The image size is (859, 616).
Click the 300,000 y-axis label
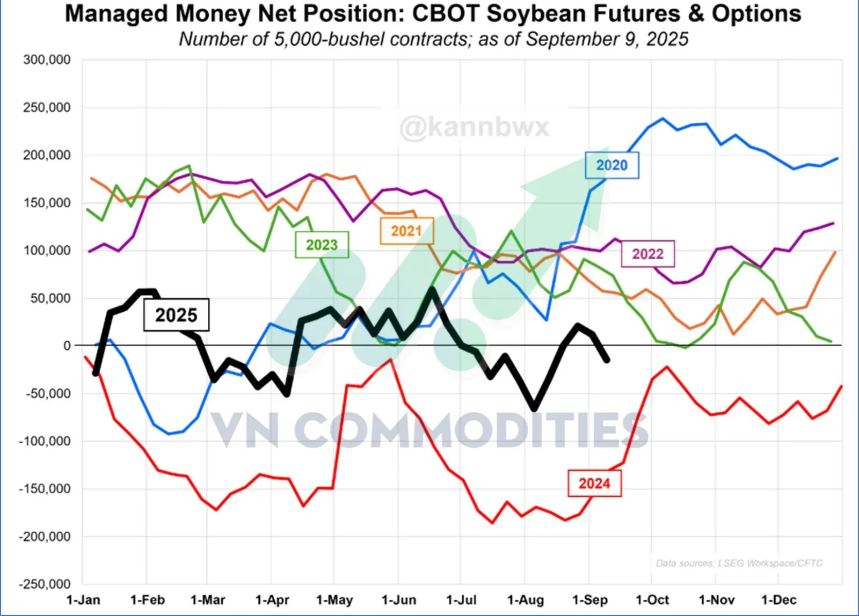click(x=47, y=60)
